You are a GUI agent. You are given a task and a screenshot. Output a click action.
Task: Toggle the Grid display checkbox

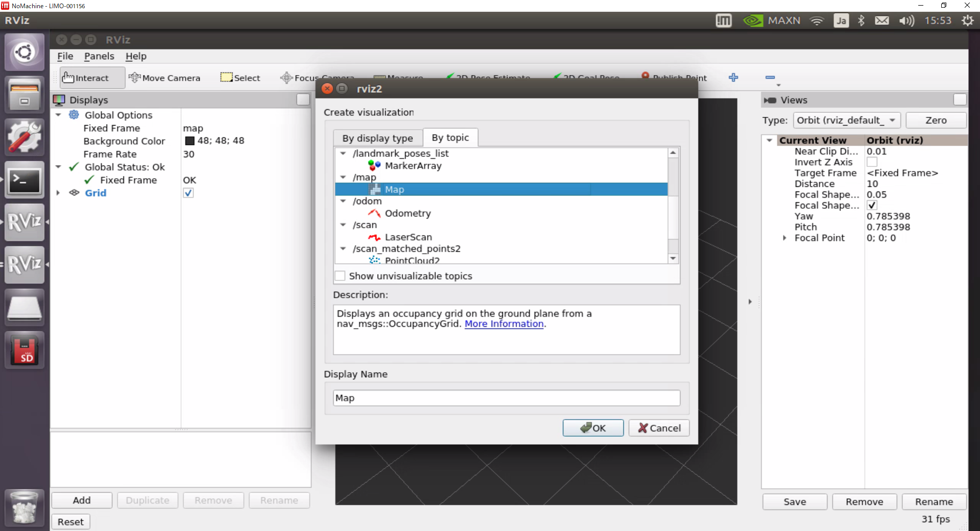188,193
